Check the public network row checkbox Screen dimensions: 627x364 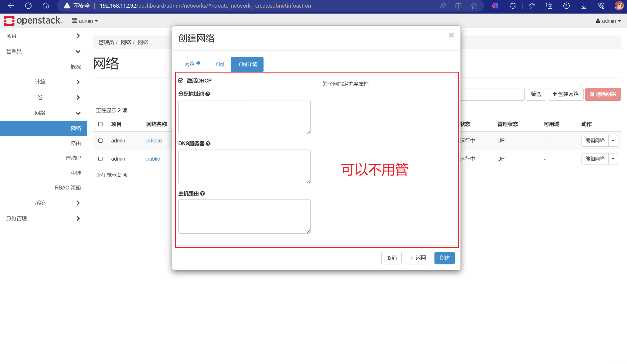[x=100, y=159]
